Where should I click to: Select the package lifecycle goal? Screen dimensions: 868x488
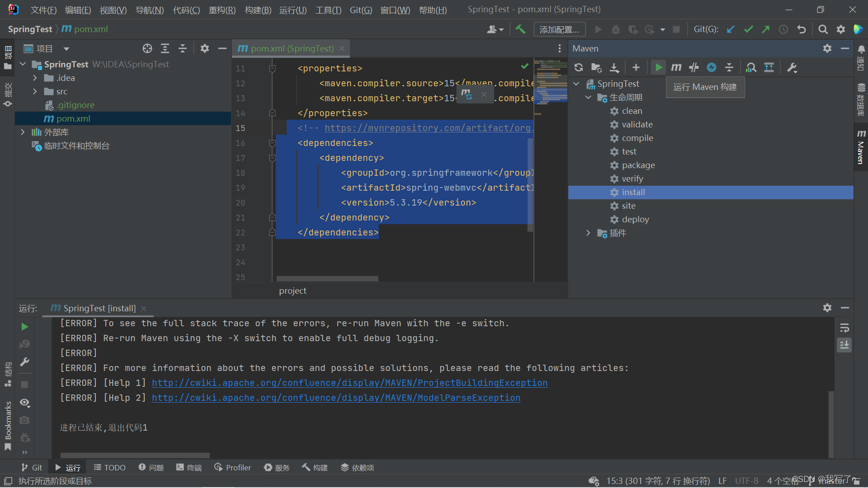(638, 165)
